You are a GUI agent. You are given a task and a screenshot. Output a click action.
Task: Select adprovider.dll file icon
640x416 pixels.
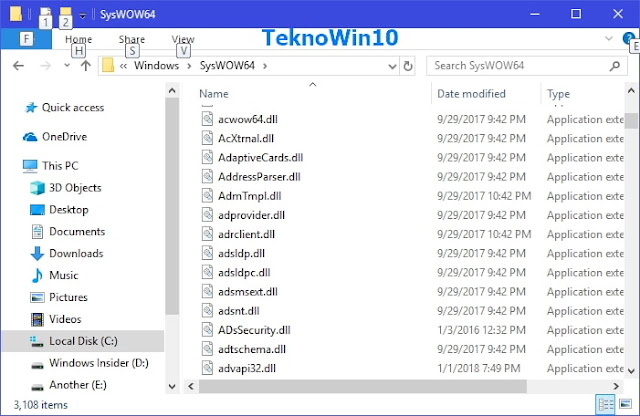[x=207, y=215]
